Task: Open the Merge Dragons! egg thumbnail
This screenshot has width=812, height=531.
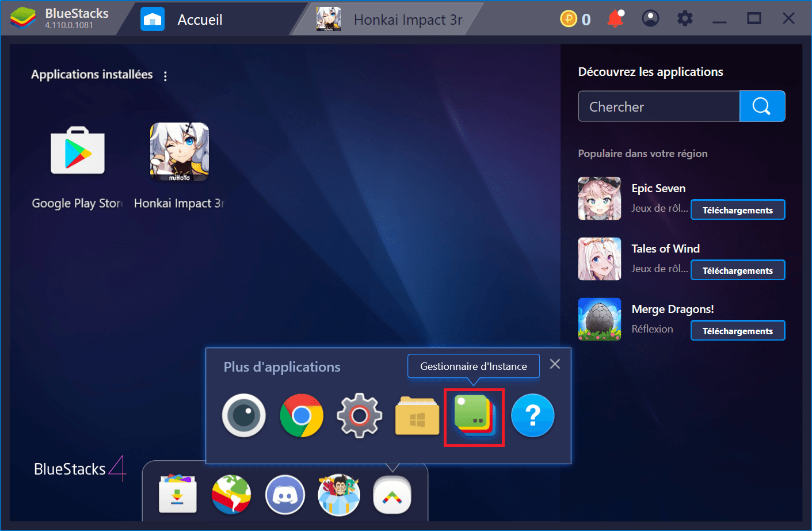Action: point(600,319)
